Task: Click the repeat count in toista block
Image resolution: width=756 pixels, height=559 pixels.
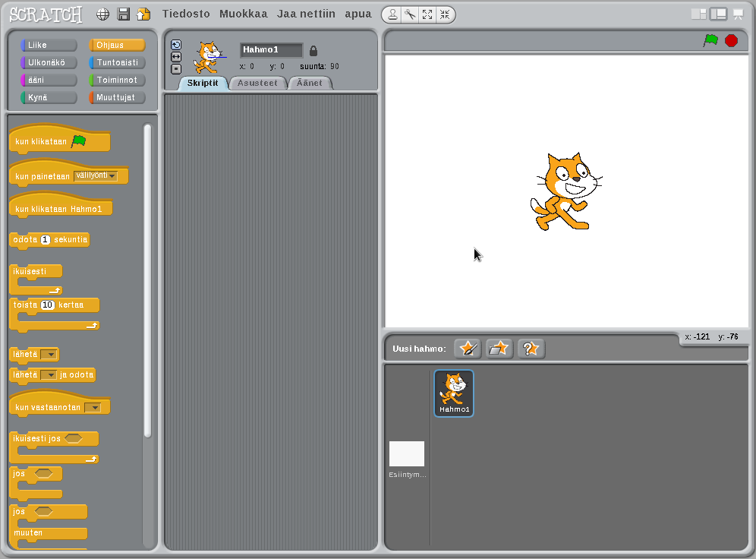Action: 48,305
